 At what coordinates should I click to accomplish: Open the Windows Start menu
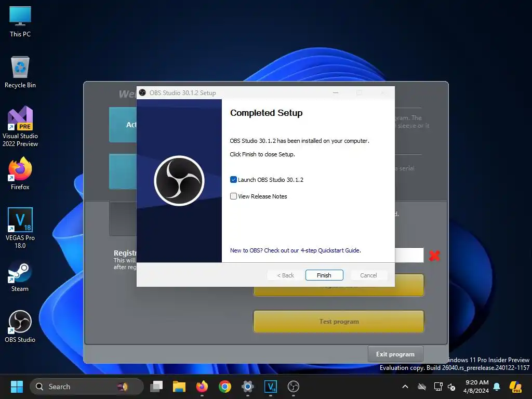point(17,387)
